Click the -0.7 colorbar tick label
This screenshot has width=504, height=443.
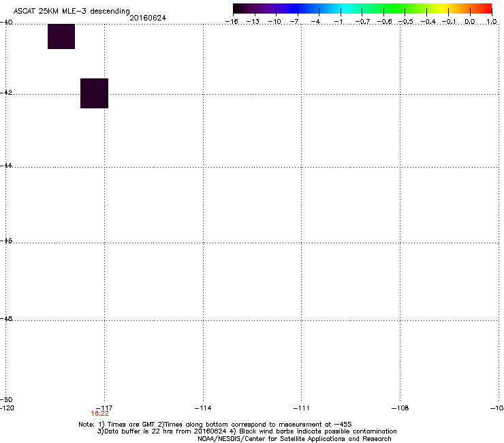point(362,22)
